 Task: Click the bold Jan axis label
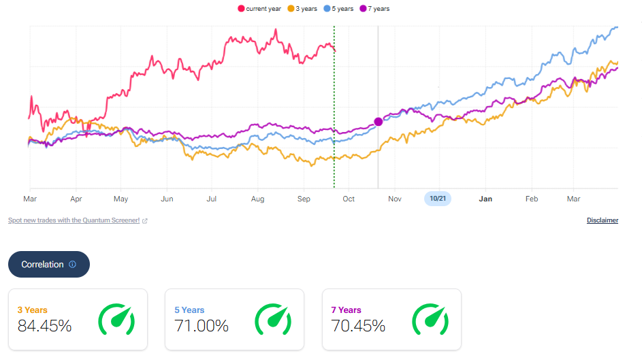485,199
